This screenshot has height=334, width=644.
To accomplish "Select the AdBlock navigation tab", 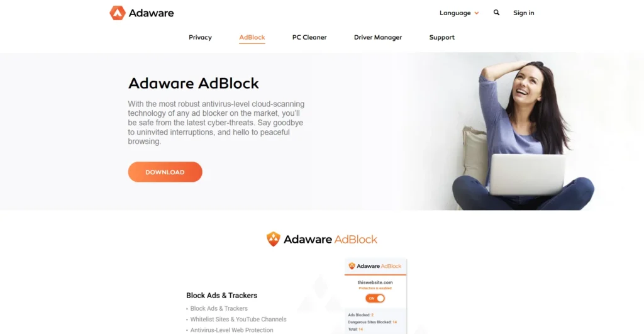I will pos(252,37).
